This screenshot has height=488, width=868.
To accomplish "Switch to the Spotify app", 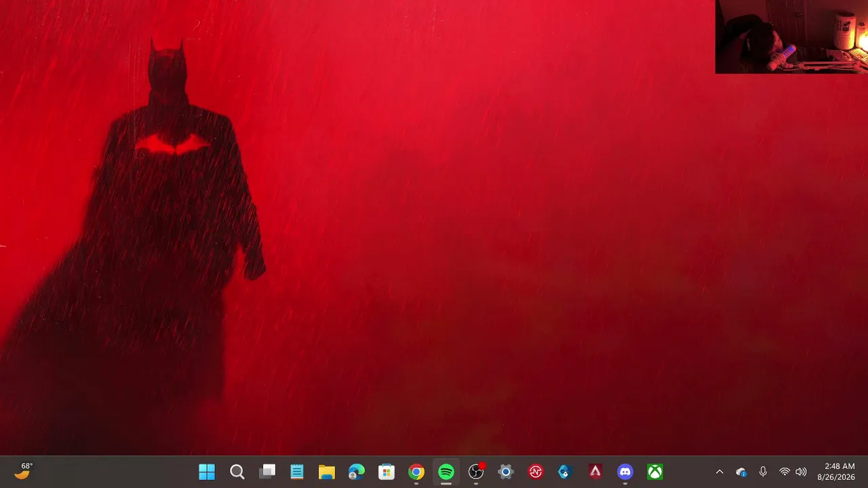I will 446,472.
